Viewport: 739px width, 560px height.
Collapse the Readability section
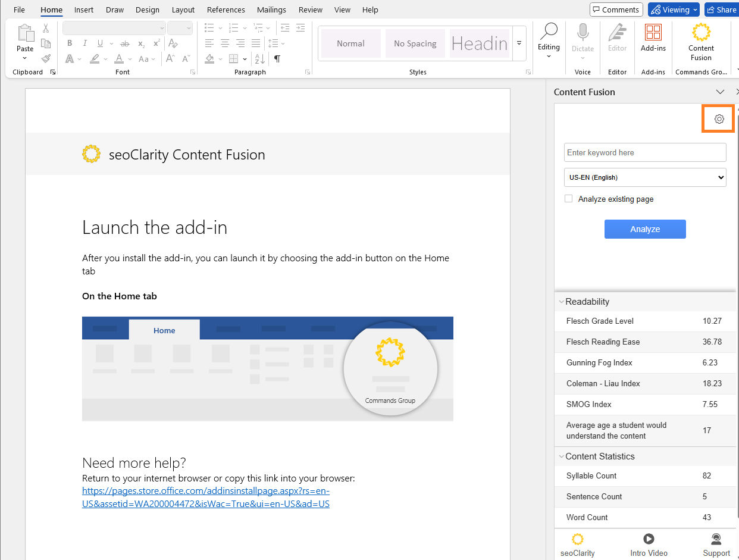click(562, 302)
